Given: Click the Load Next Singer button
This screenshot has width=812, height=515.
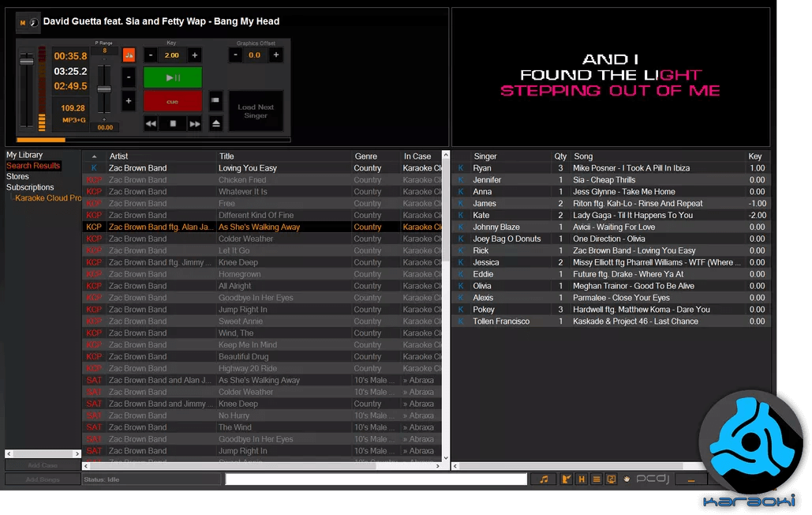Looking at the screenshot, I should (256, 111).
